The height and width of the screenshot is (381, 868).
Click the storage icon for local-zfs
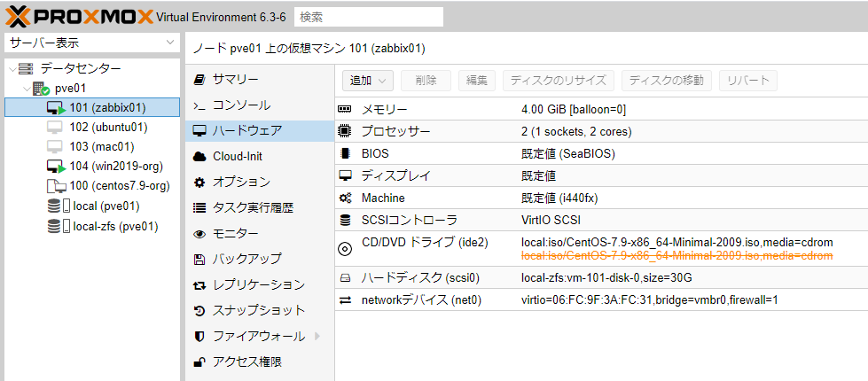(x=59, y=227)
